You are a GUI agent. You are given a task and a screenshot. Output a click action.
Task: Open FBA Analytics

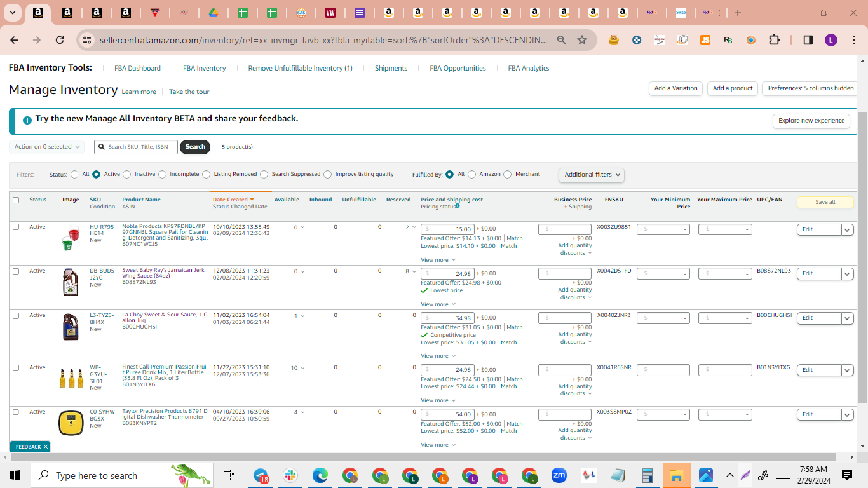click(x=529, y=68)
